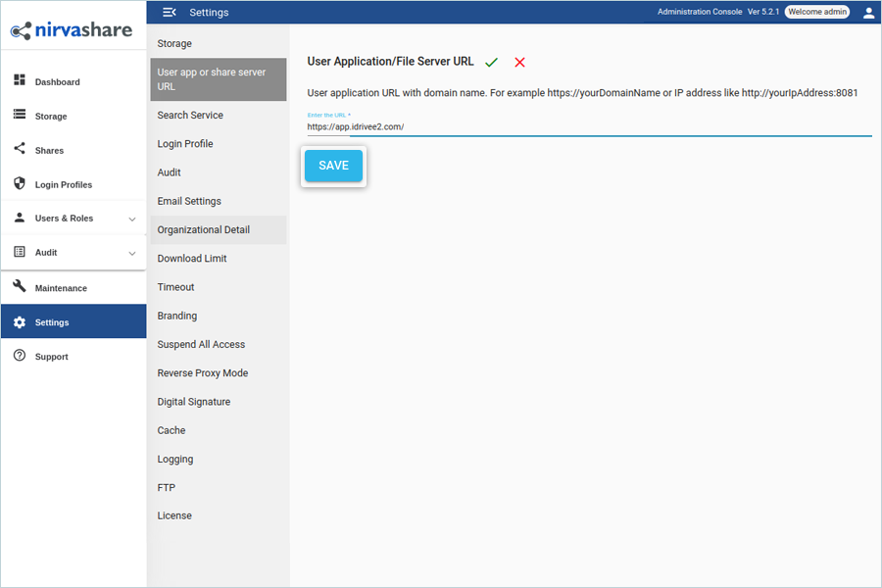Click the Shares icon in the sidebar

pos(20,149)
